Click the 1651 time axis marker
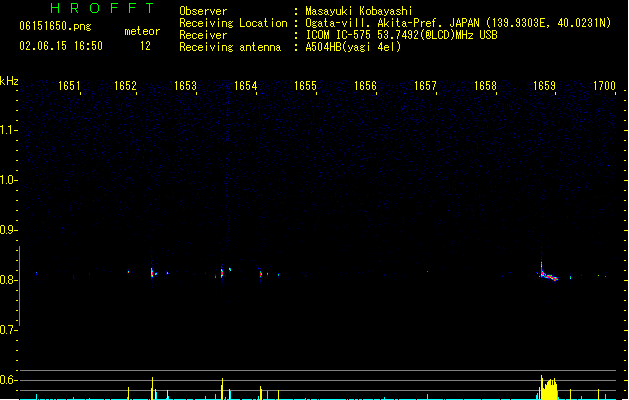This screenshot has width=629, height=400. click(x=69, y=86)
